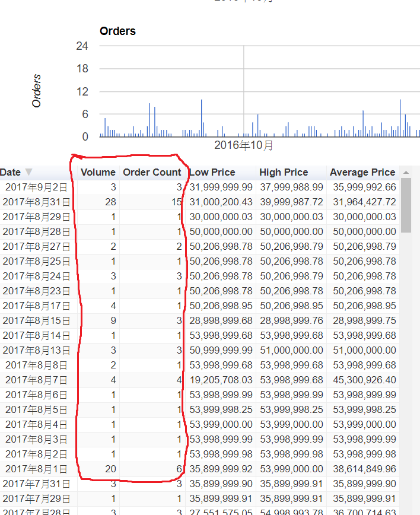Select the date cell 2017年8月4日
The width and height of the screenshot is (420, 515).
point(36,424)
